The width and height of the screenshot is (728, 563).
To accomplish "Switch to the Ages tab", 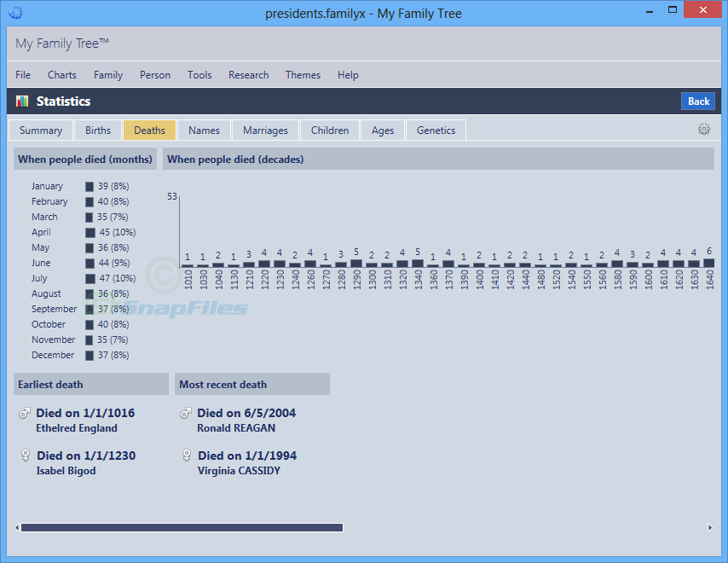I will click(x=383, y=130).
